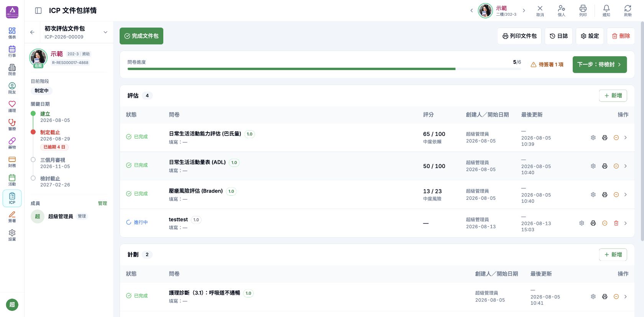This screenshot has width=644, height=317.
Task: Open the 儀表 dashboard sidebar icon
Action: [x=12, y=33]
